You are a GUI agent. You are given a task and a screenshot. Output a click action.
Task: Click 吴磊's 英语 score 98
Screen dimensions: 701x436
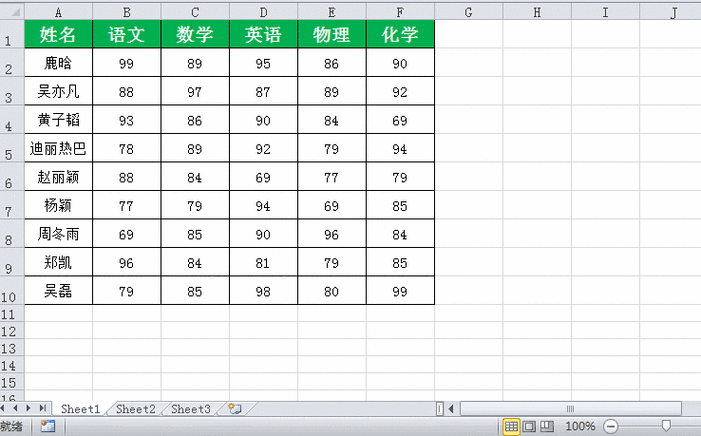tap(263, 291)
